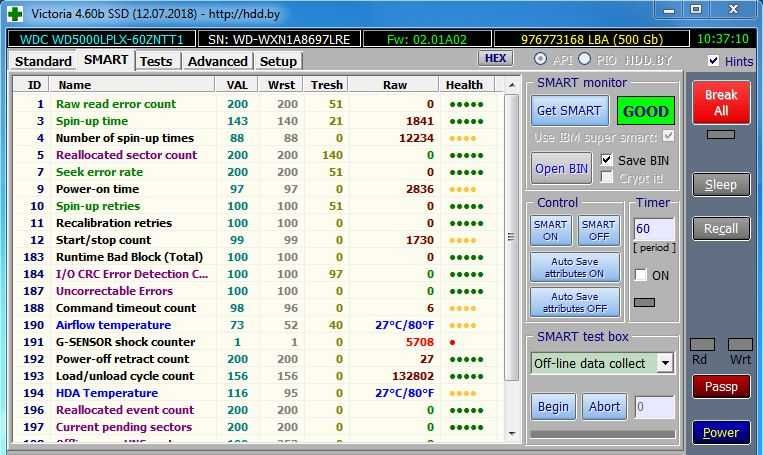Select the Spin-up time attribute
Image resolution: width=763 pixels, height=455 pixels.
[258, 121]
